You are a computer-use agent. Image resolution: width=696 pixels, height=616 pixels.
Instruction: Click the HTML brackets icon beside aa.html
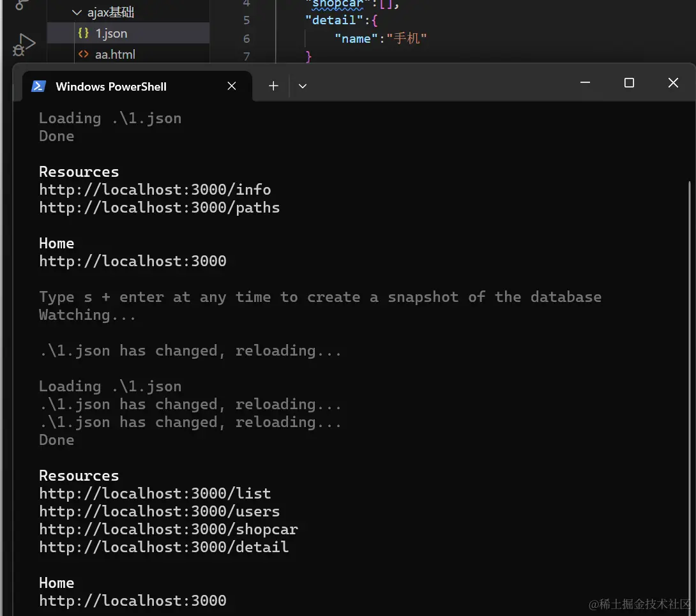(x=84, y=54)
